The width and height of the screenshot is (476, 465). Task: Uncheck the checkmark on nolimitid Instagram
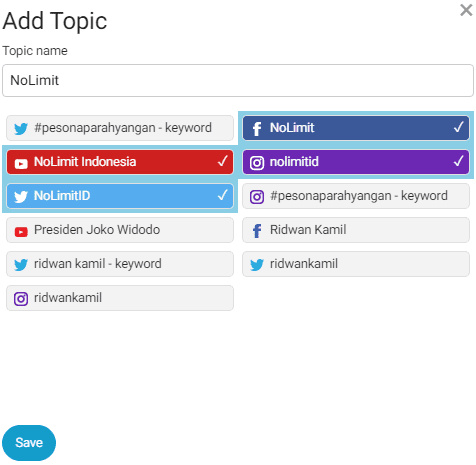click(x=459, y=161)
